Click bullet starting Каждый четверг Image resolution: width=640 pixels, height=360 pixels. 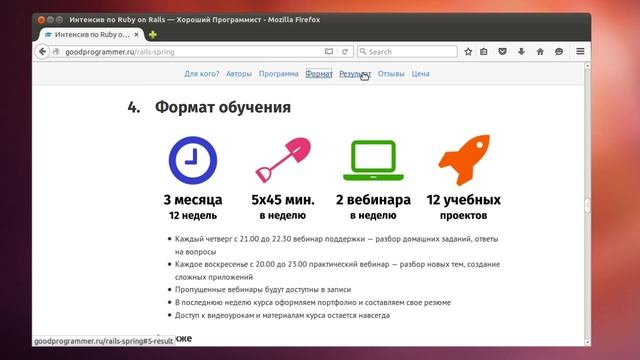[x=336, y=245]
